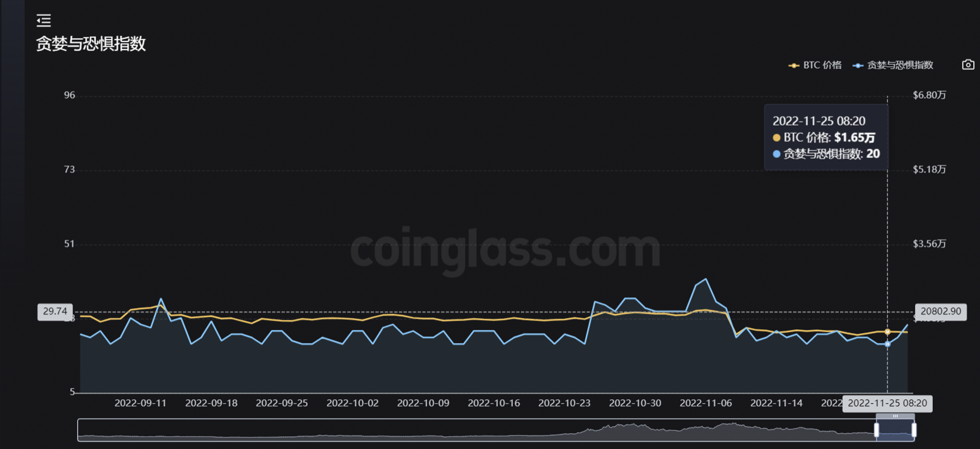Click the 2022-10-02 date label on axis

pyautogui.click(x=352, y=403)
